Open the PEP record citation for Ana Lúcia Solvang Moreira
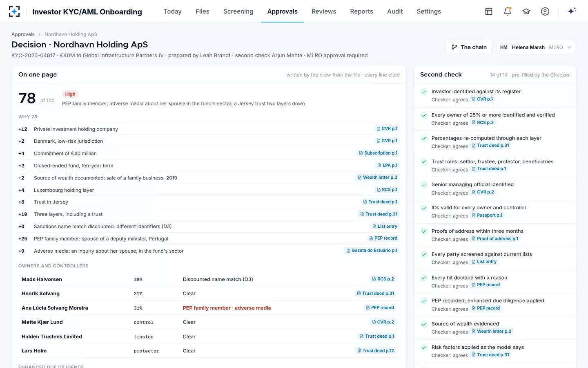Viewport: 588px width, 368px height. (x=380, y=308)
